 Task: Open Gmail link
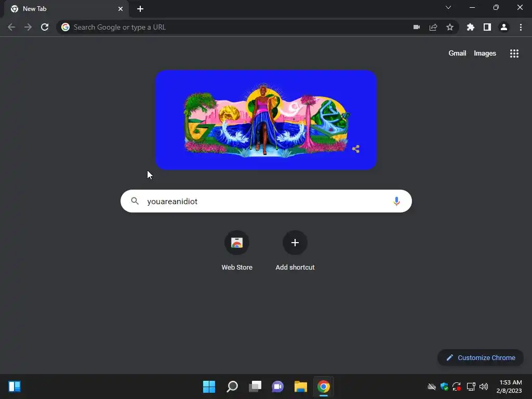(457, 54)
